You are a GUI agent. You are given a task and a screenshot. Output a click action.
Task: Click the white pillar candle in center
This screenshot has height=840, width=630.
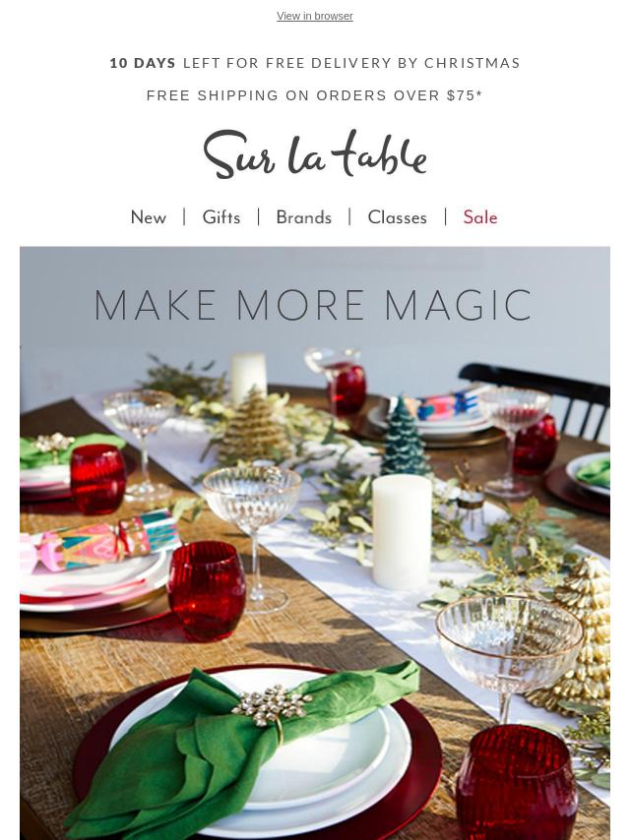[402, 531]
